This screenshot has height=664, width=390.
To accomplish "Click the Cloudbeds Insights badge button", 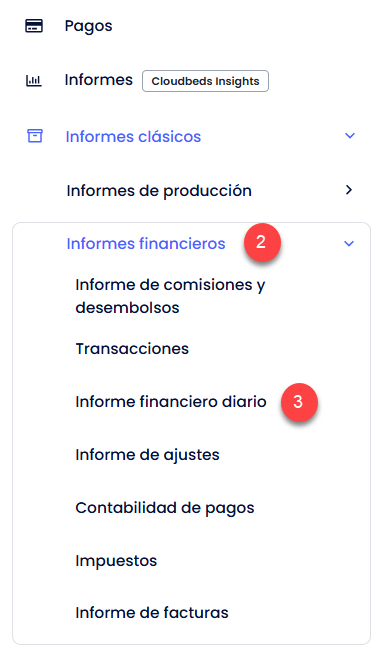I will (205, 81).
